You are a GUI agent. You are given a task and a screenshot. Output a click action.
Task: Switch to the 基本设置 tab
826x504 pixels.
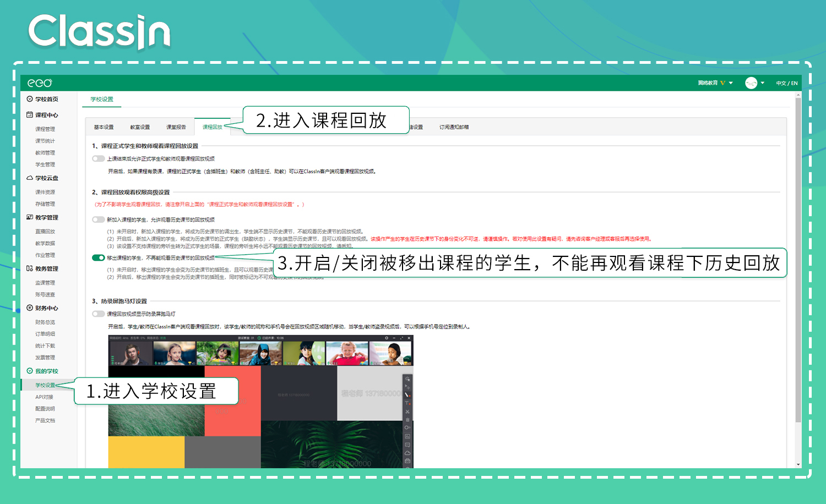[104, 127]
